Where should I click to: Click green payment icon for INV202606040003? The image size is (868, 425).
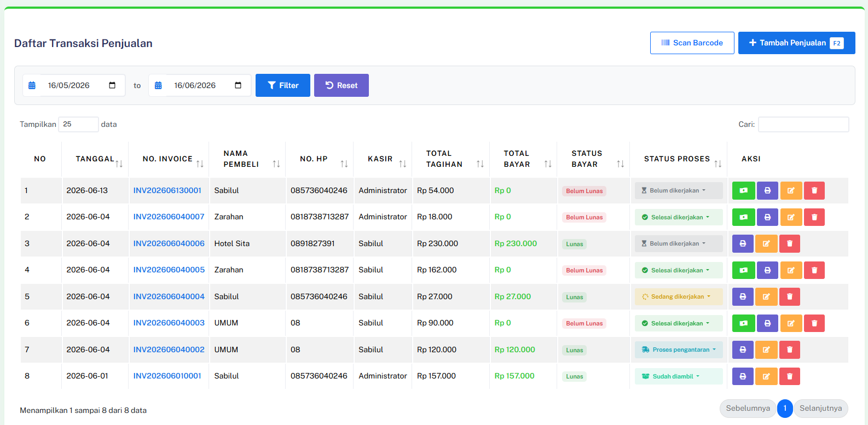point(743,323)
